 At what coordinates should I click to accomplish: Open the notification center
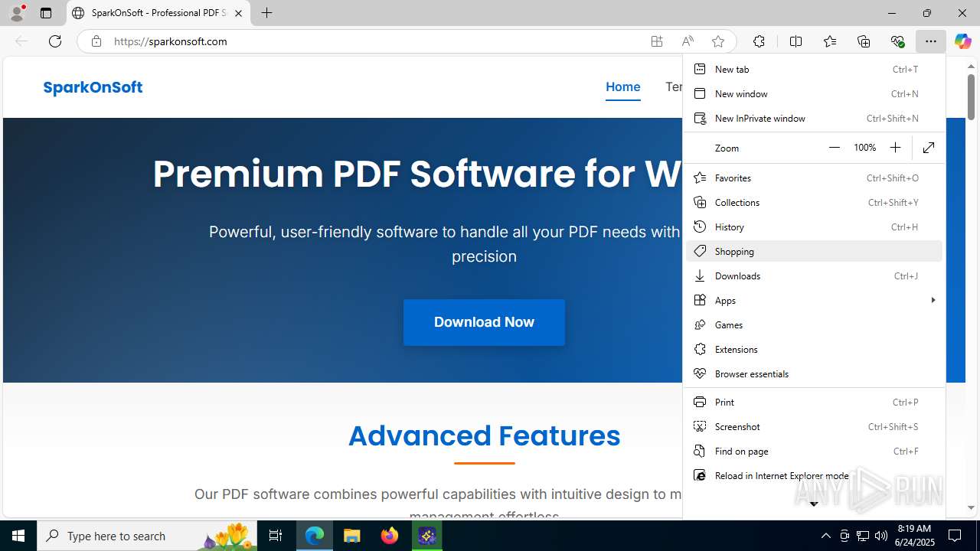(955, 536)
